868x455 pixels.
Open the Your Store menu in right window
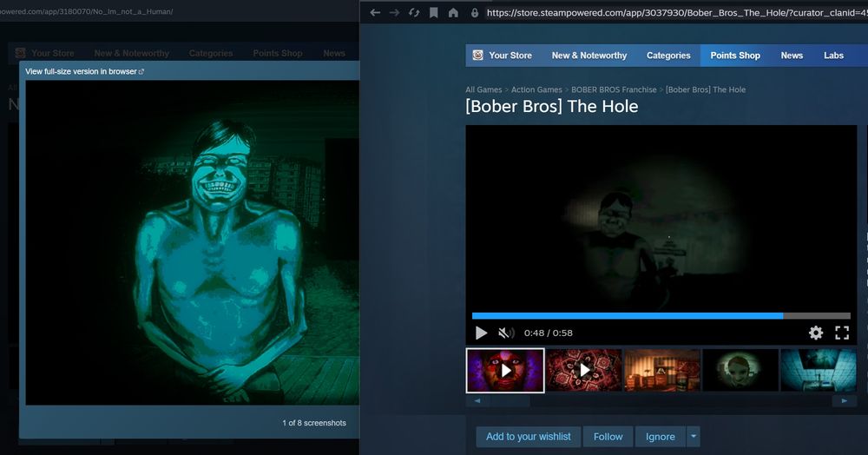510,56
